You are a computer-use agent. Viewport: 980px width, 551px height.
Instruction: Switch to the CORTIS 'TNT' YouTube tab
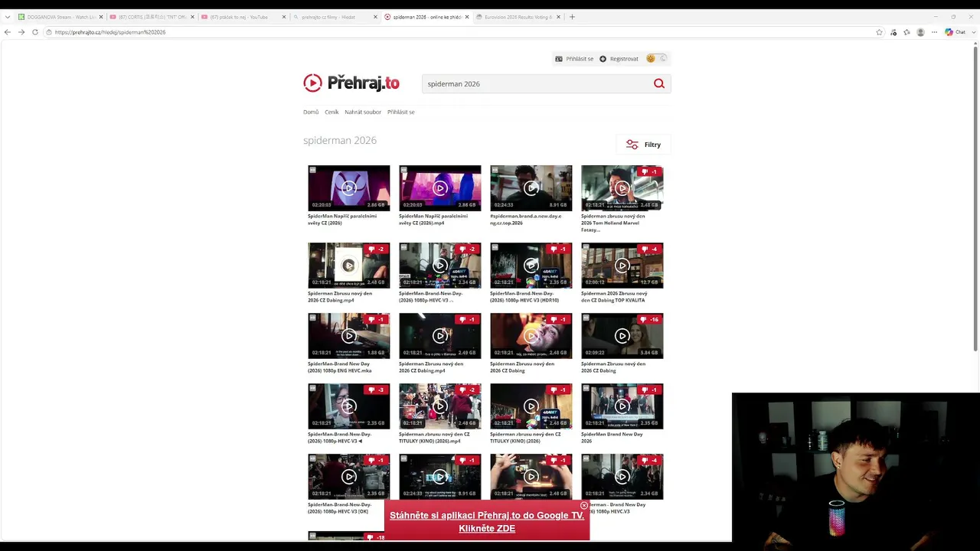click(x=152, y=17)
